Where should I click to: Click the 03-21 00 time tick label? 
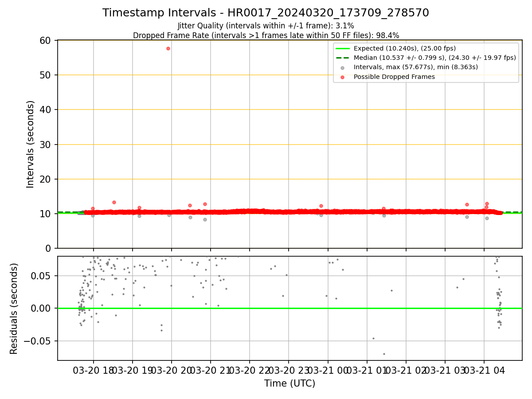coord(328,370)
